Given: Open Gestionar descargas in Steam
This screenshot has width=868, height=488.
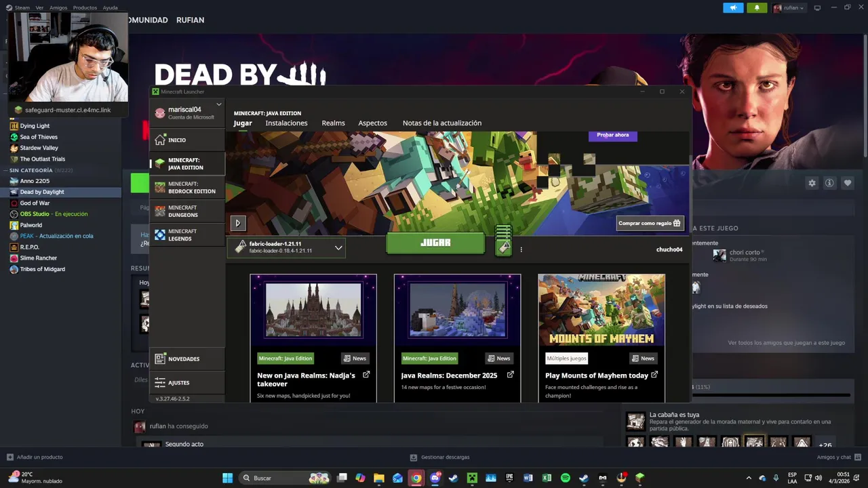Looking at the screenshot, I should click(x=440, y=457).
